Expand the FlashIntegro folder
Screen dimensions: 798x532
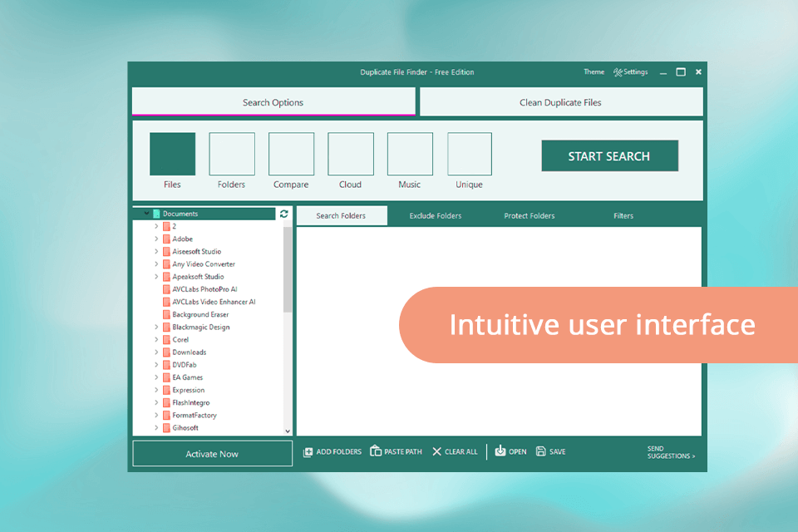156,402
